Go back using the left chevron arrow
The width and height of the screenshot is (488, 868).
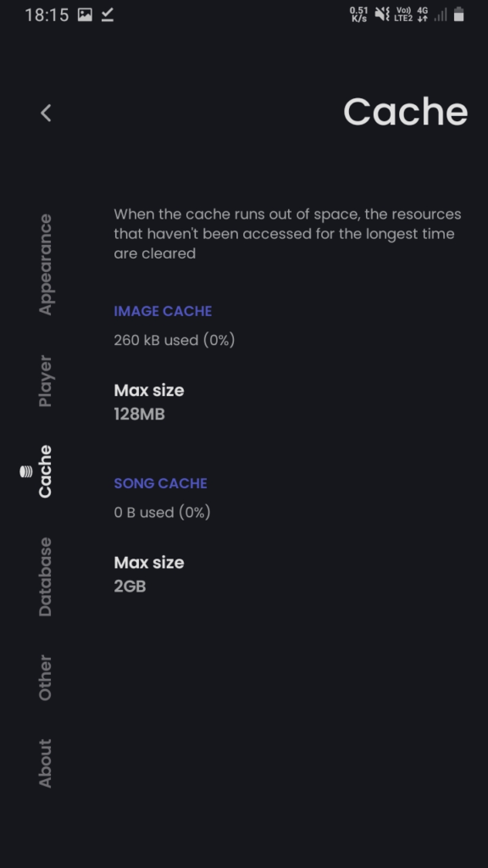point(46,113)
